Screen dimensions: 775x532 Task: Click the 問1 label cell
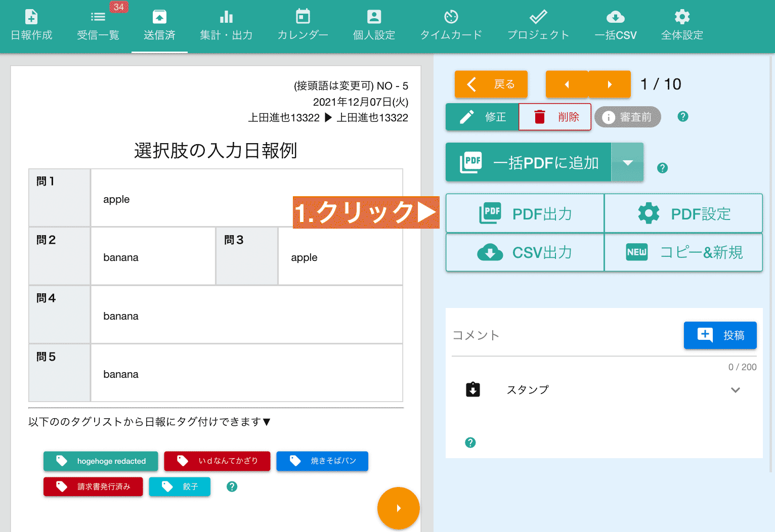tap(60, 198)
